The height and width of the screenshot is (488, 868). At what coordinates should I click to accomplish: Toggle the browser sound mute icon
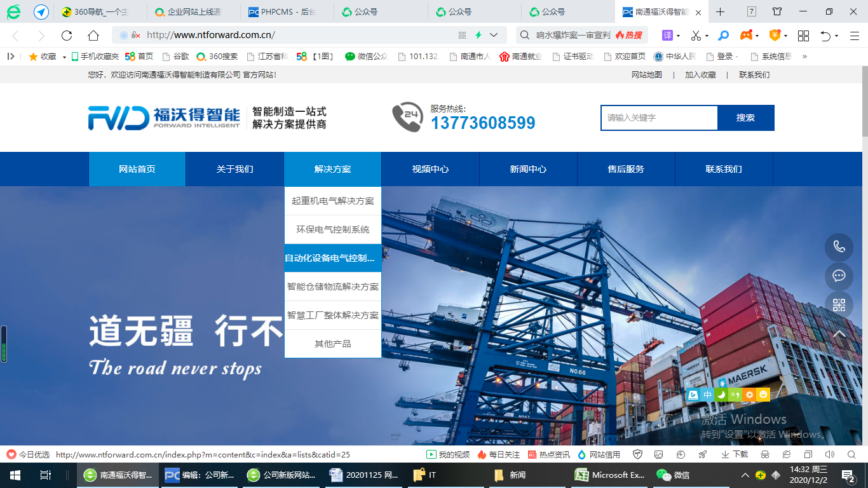[829, 454]
